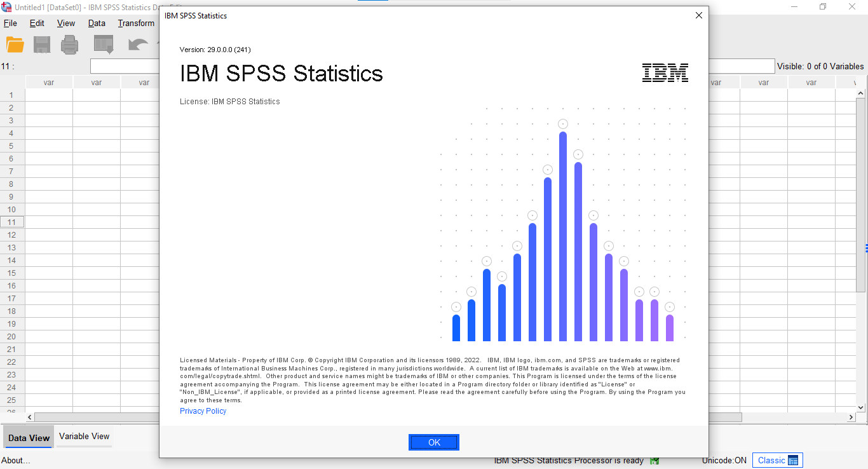Click the Classic view table icon
The image size is (868, 469).
[792, 460]
